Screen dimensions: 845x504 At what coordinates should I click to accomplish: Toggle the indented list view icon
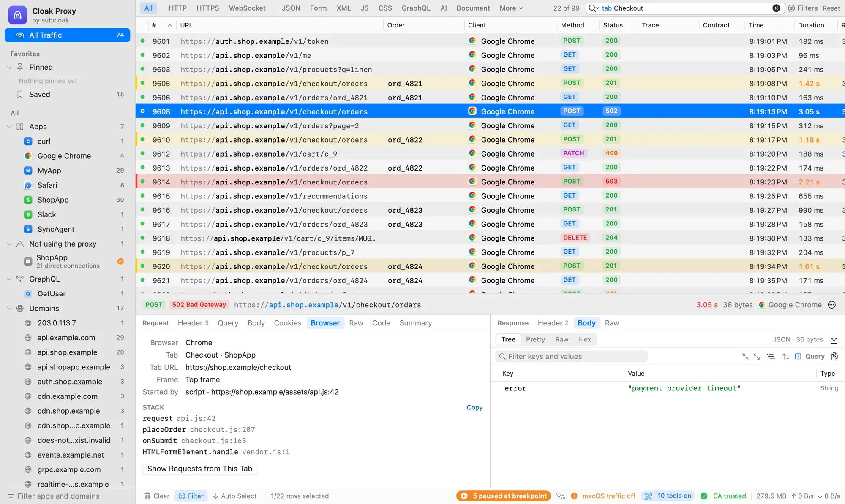(x=771, y=357)
